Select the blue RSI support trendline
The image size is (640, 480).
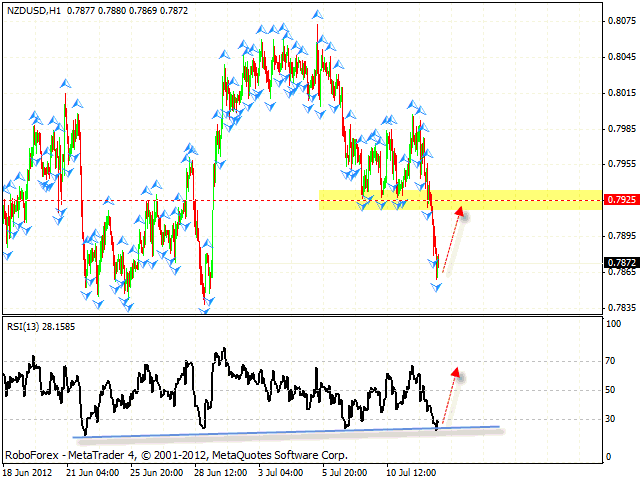290,431
